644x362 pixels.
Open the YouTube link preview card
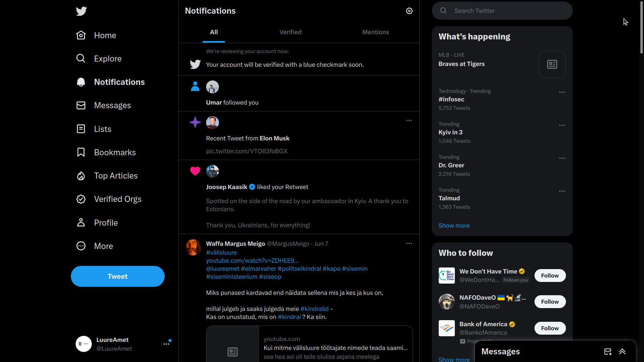[x=310, y=344]
